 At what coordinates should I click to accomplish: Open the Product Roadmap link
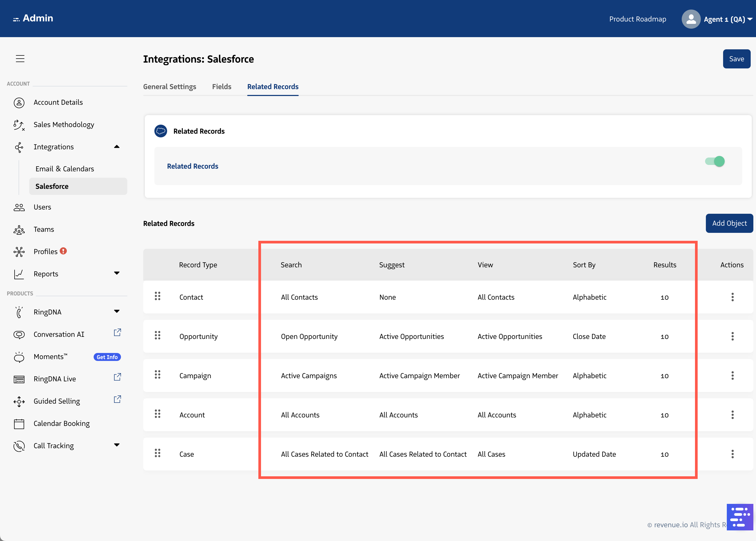click(637, 19)
